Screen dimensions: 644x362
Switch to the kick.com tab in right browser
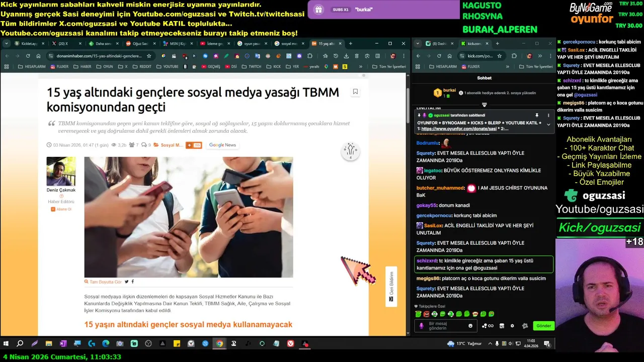475,44
